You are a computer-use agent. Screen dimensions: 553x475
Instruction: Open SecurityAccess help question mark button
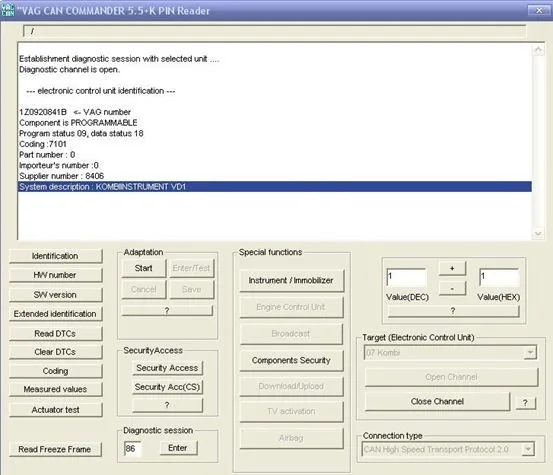pos(167,405)
